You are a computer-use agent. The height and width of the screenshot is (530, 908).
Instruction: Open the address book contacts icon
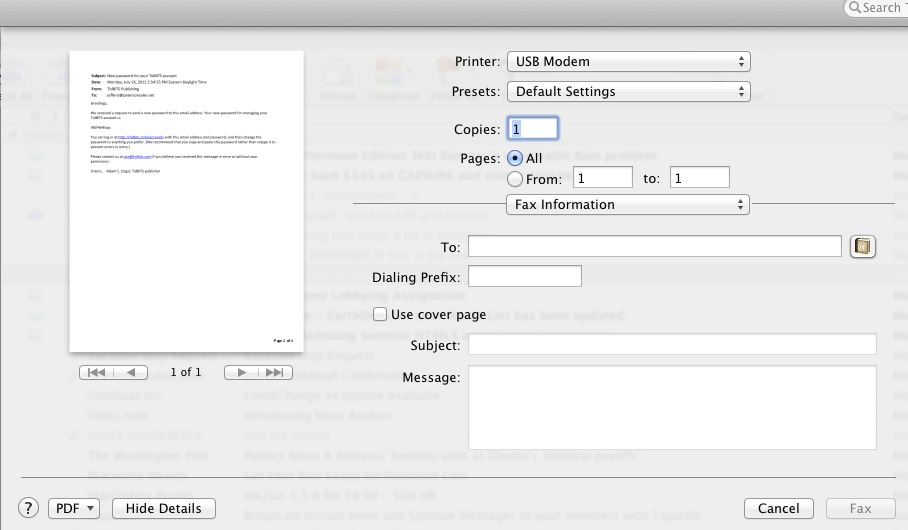tap(862, 246)
